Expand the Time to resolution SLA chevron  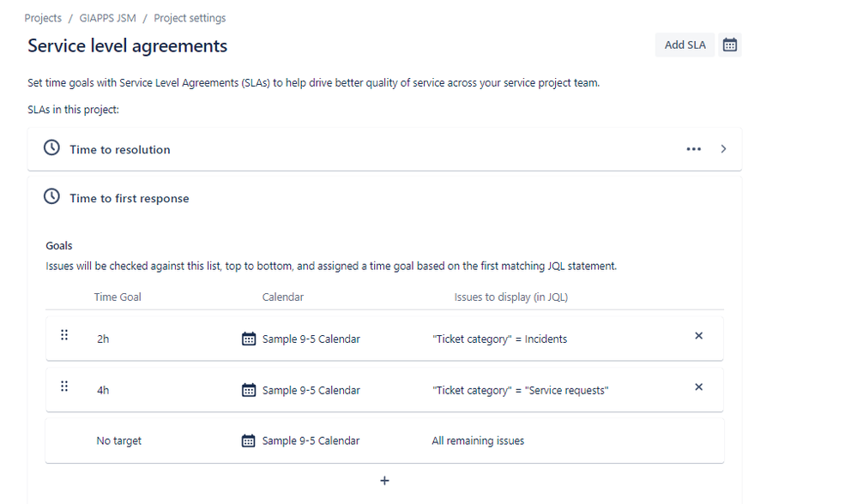[x=723, y=149]
